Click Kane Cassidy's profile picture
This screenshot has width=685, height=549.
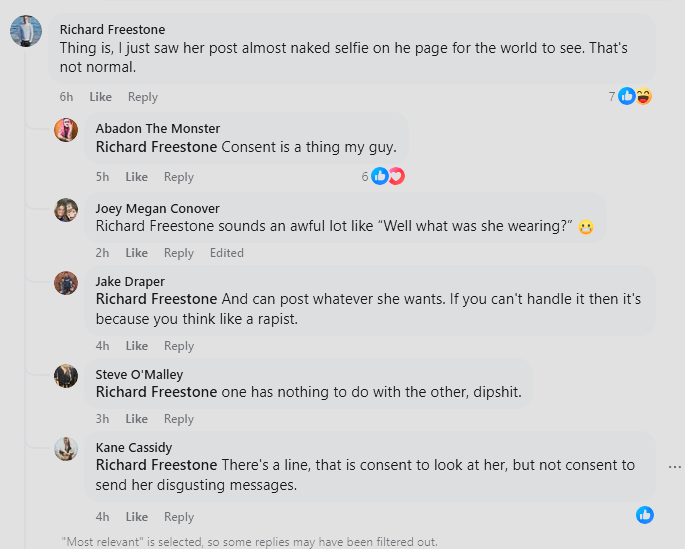[66, 449]
